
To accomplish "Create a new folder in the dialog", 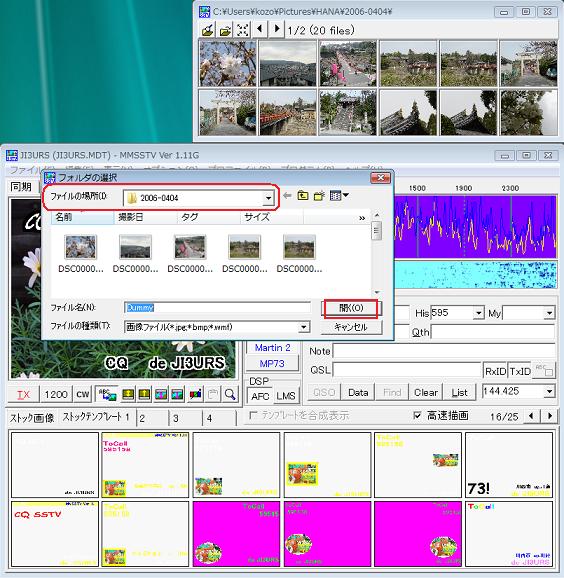I will point(319,195).
